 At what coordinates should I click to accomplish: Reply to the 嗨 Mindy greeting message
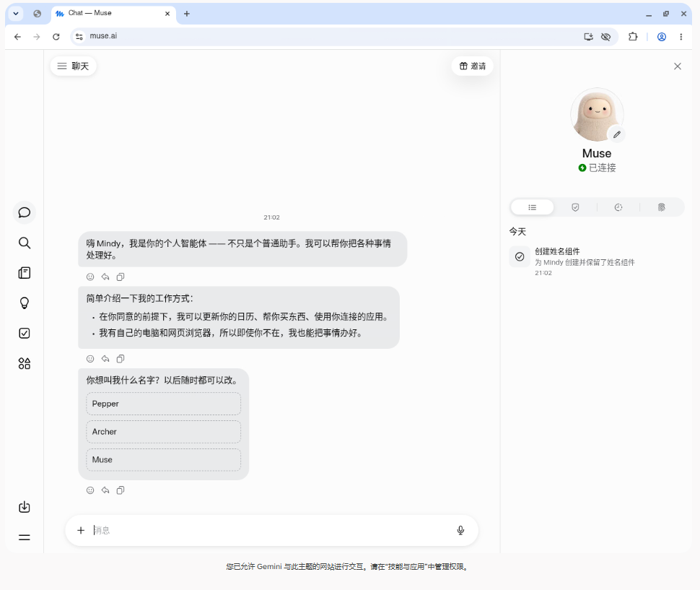click(x=105, y=277)
